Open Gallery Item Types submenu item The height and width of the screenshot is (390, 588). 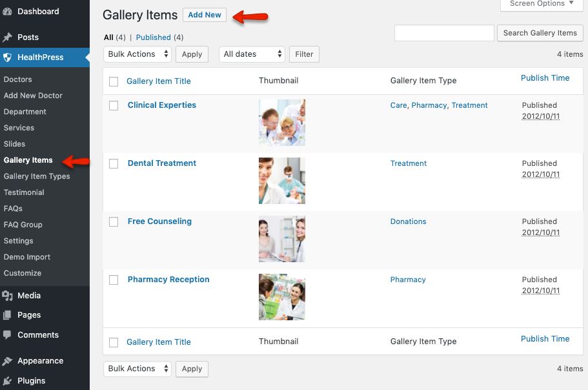coord(37,176)
